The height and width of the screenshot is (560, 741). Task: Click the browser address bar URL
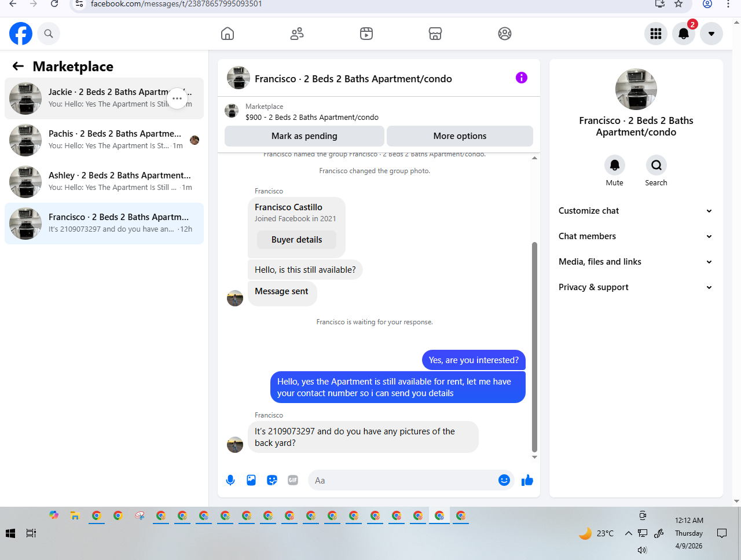[177, 4]
